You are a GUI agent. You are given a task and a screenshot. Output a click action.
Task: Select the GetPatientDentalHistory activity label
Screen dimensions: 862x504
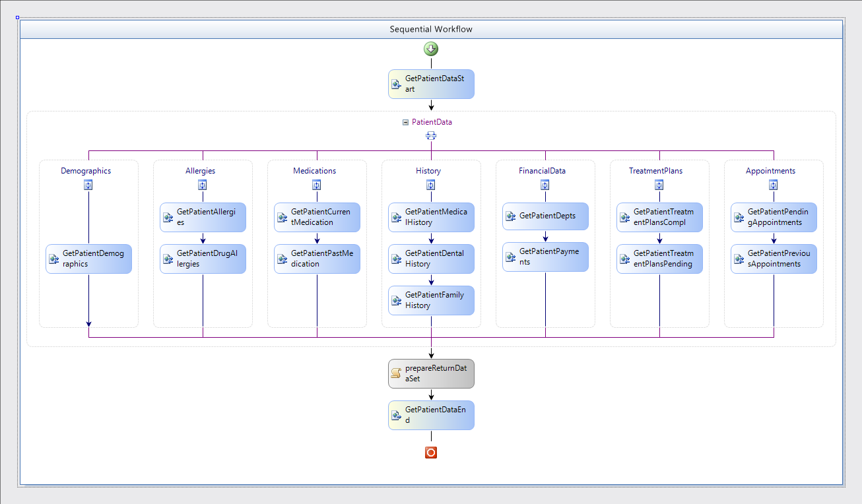click(x=434, y=259)
